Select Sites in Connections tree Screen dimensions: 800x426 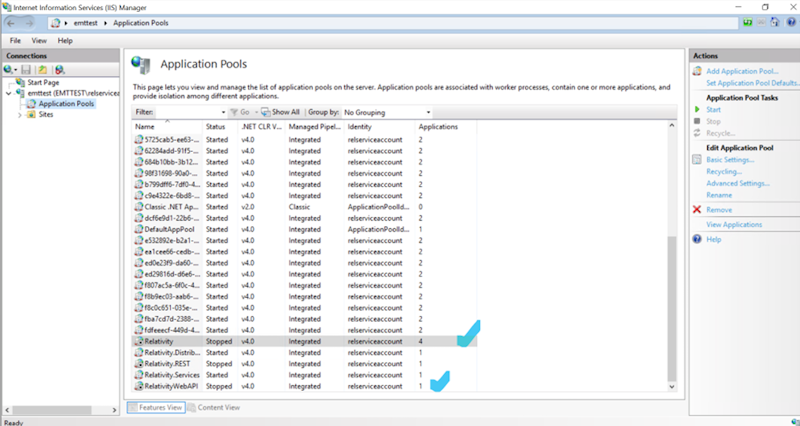click(x=46, y=114)
